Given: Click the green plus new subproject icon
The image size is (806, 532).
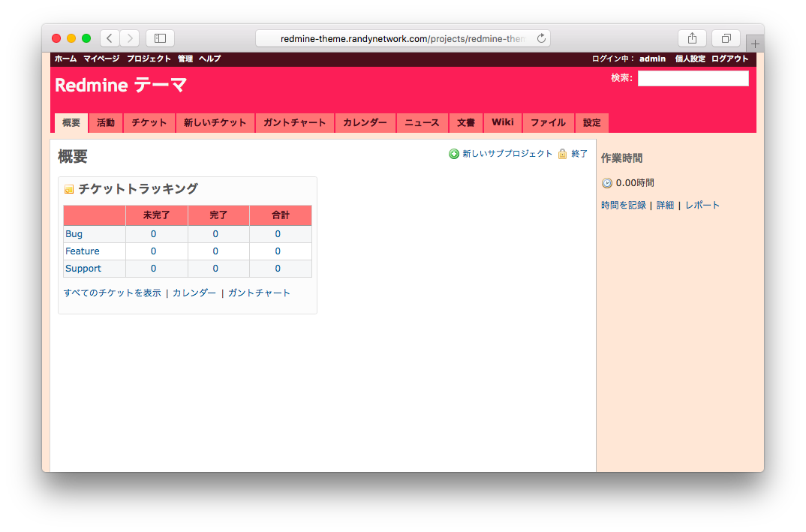Looking at the screenshot, I should pyautogui.click(x=454, y=154).
